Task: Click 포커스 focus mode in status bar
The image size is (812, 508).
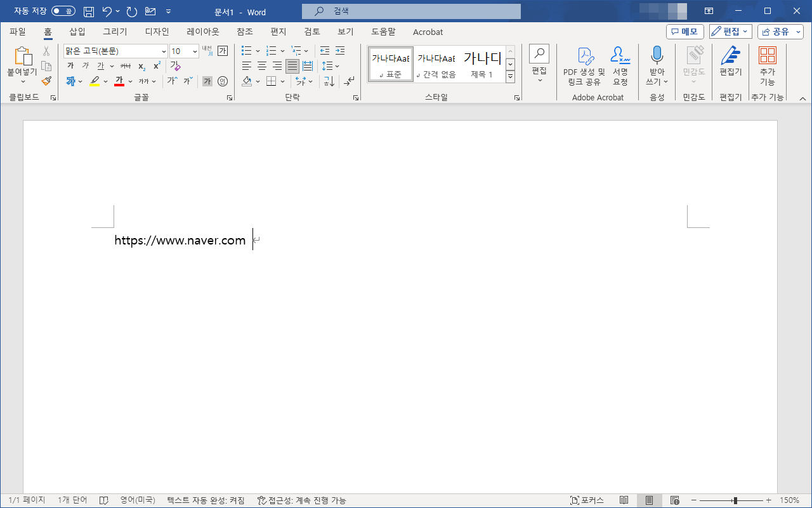Action: coord(587,500)
